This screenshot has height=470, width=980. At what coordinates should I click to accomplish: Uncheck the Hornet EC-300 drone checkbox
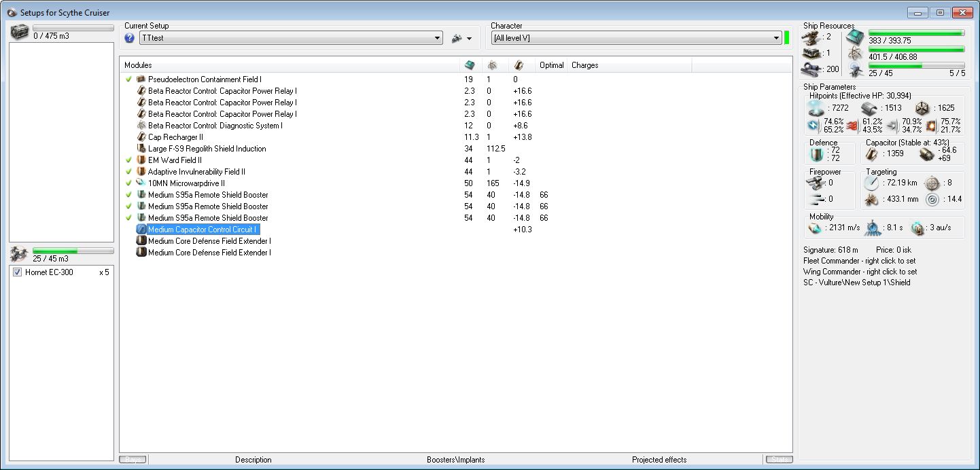click(x=18, y=272)
